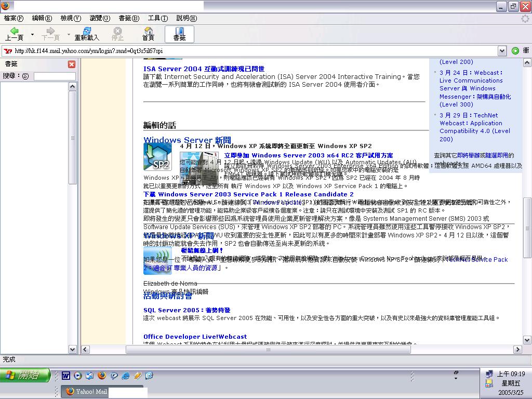Go to the Home (首頁) page
The height and width of the screenshot is (399, 532).
click(148, 34)
